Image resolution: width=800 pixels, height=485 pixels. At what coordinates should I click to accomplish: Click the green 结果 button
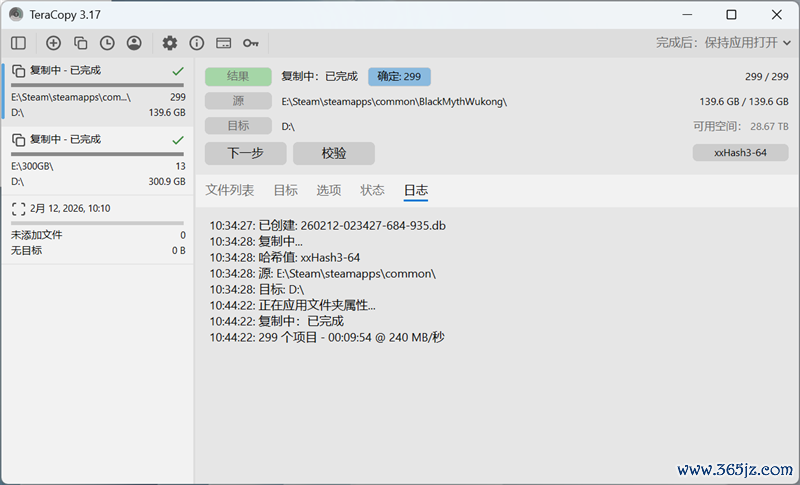(x=238, y=76)
